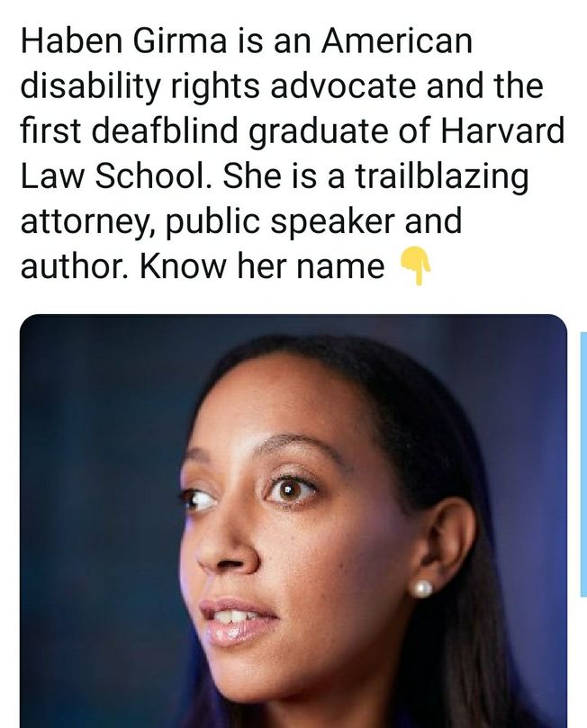Screen dimensions: 587x728
Task: Click the word 'graduate' in the tweet
Action: 318,132
